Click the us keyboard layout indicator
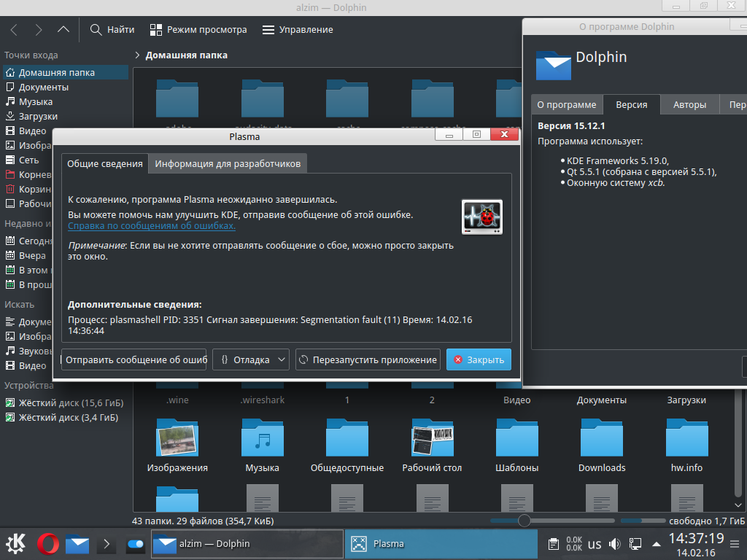The image size is (747, 560). tap(595, 544)
